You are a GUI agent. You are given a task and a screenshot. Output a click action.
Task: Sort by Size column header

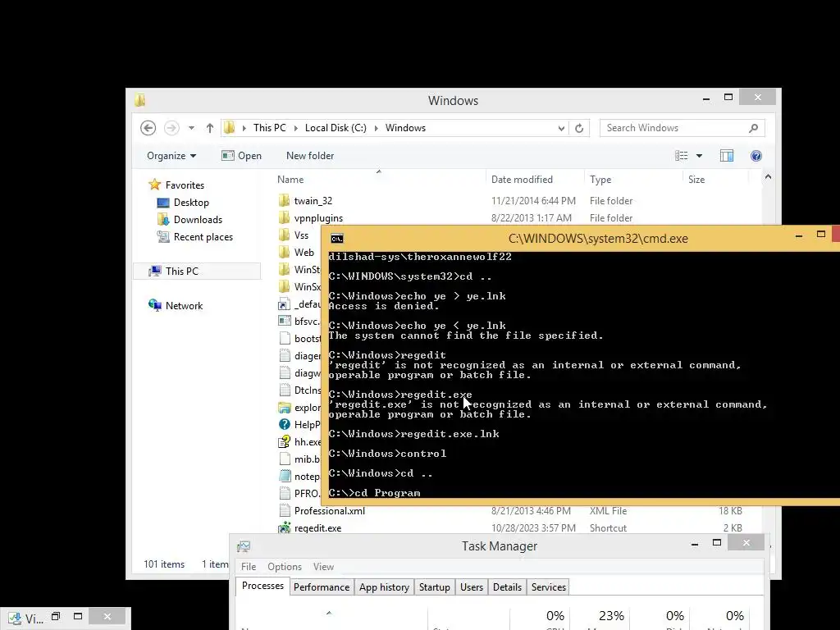coord(696,180)
